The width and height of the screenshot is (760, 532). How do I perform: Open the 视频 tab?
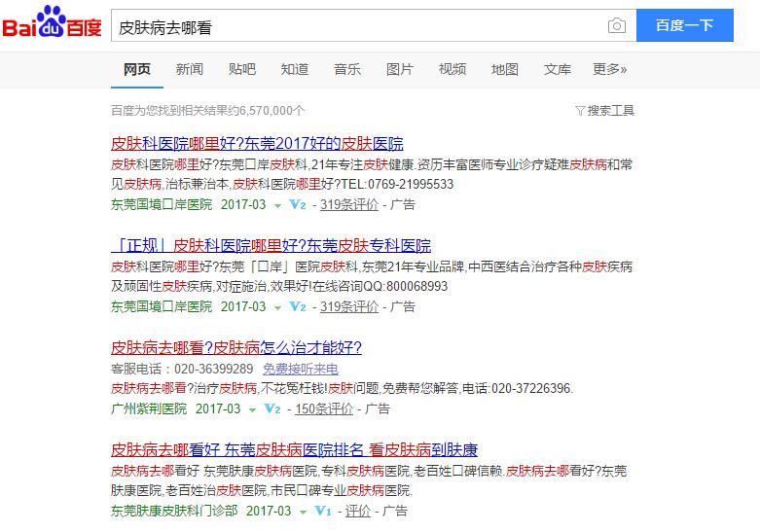coord(452,70)
